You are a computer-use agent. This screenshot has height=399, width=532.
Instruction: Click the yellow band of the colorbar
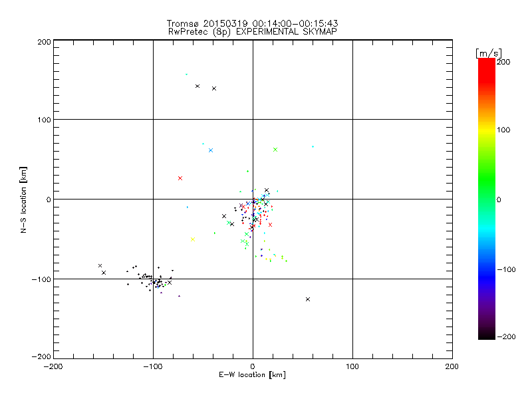tap(487, 130)
